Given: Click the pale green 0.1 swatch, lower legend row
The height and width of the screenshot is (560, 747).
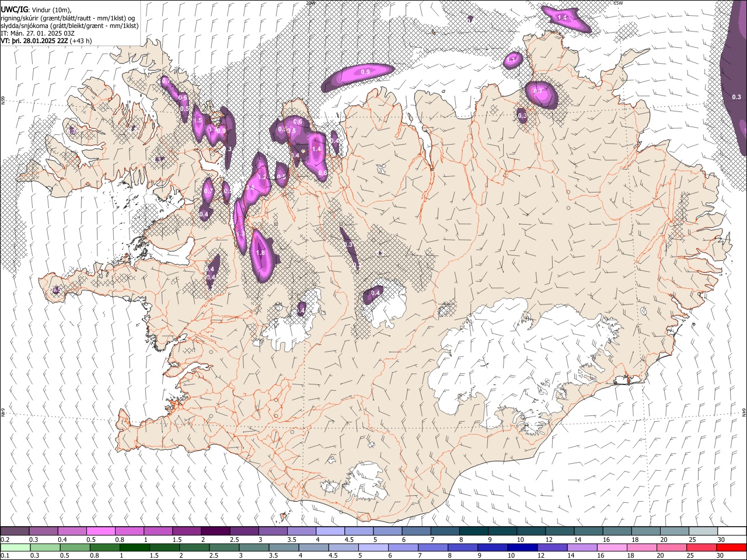Looking at the screenshot, I should pos(15,547).
